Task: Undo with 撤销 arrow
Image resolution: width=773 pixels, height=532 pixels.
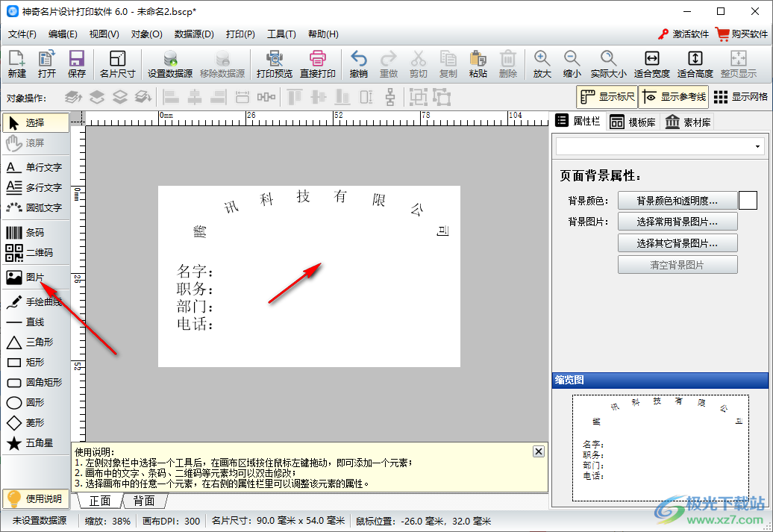Action: pyautogui.click(x=358, y=64)
